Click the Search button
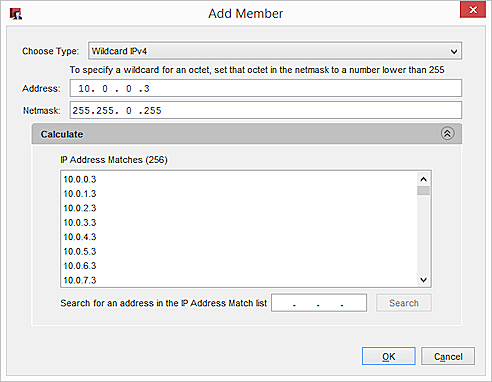 tap(404, 303)
